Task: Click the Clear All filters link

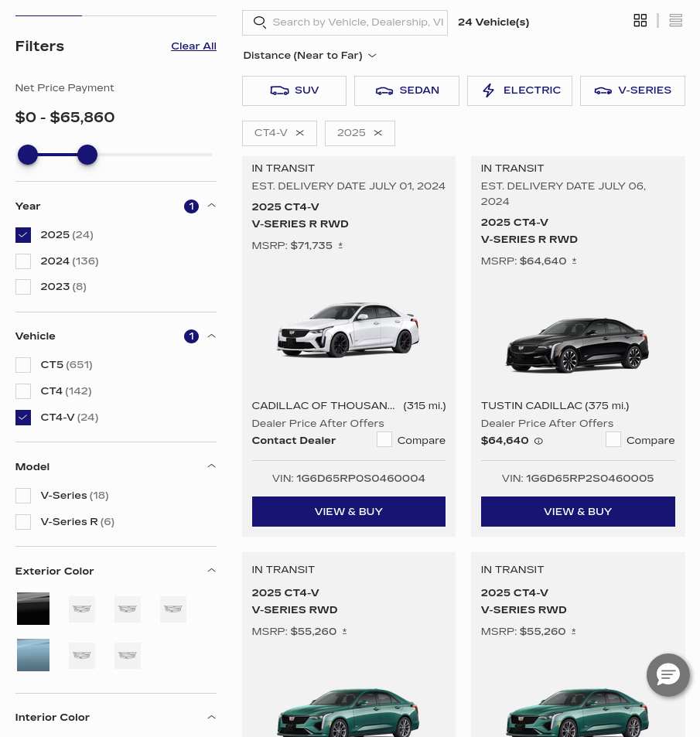Action: tap(193, 46)
